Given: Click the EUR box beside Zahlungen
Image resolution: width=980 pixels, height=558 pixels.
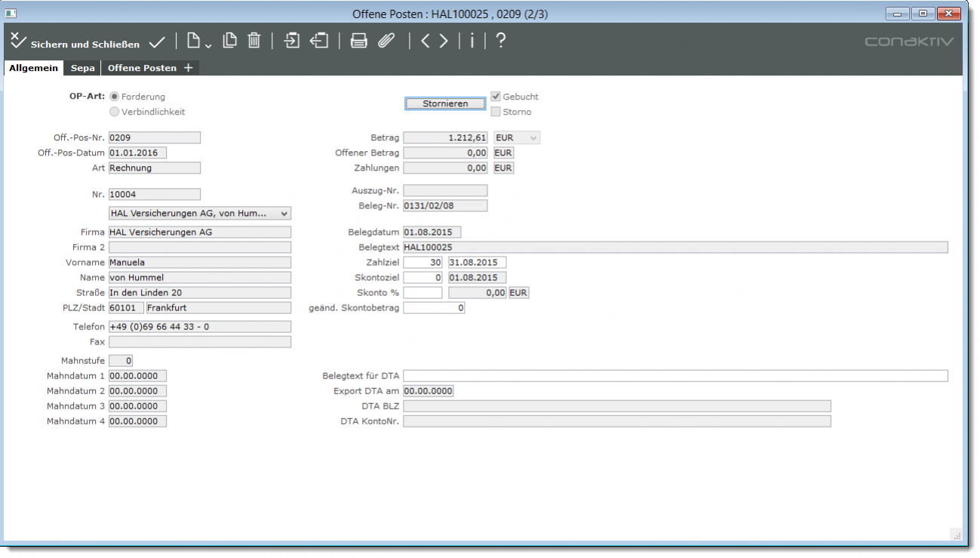Looking at the screenshot, I should pos(504,168).
